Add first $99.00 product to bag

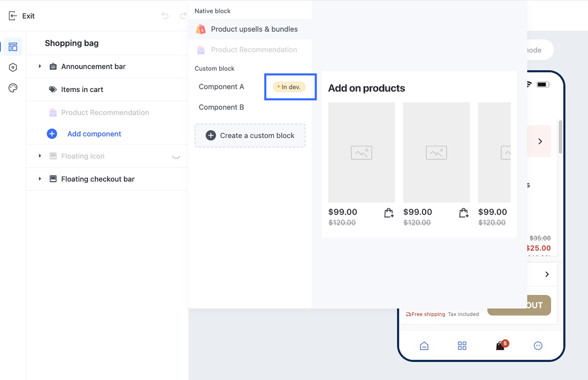click(x=389, y=213)
